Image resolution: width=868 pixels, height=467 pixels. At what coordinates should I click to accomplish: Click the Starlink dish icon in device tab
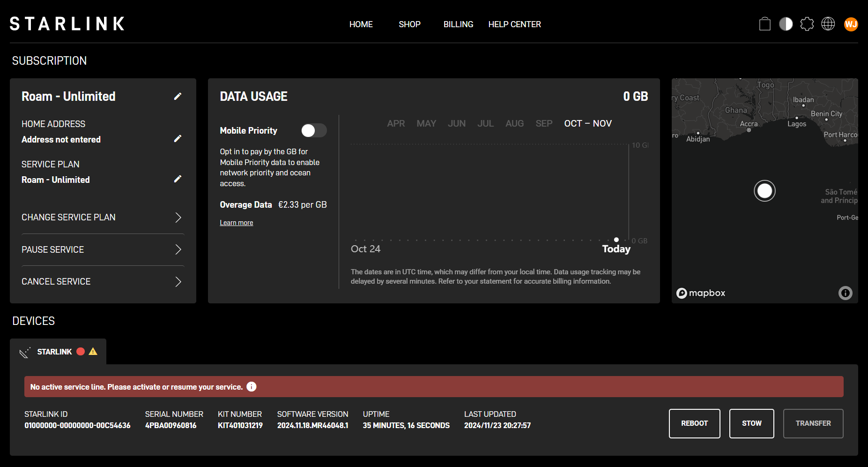click(x=25, y=352)
